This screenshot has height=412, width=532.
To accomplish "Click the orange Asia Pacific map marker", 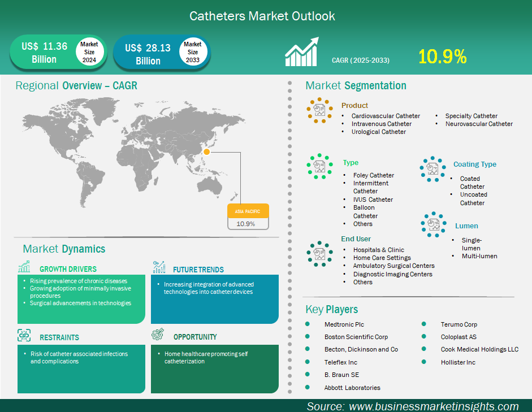I will tap(207, 151).
